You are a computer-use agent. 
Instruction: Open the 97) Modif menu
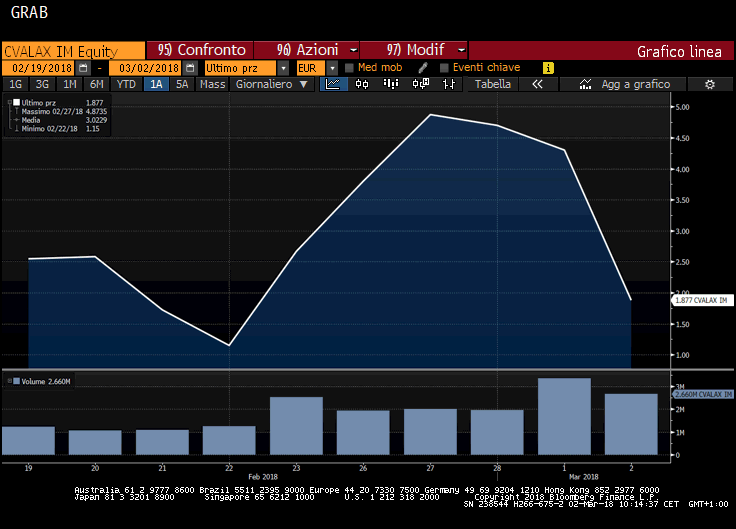413,50
